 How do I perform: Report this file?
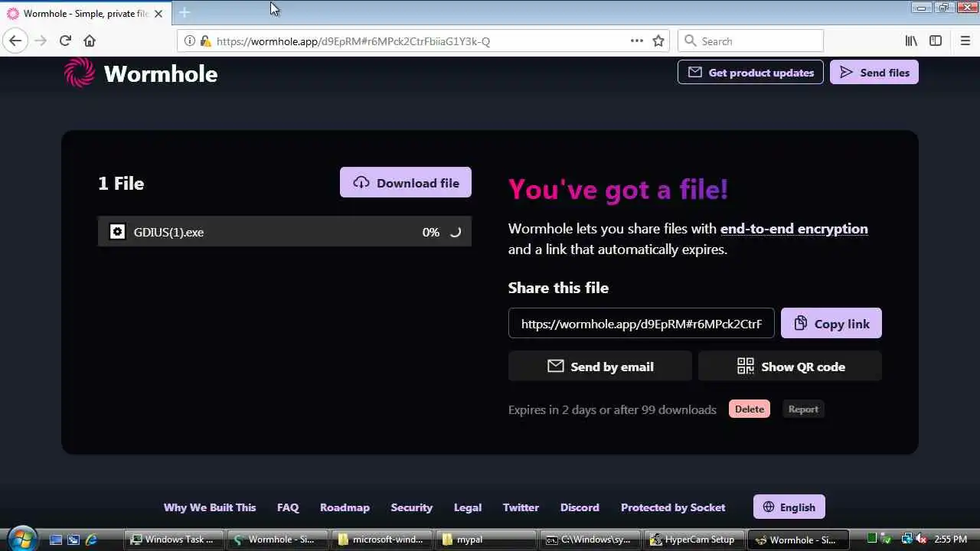(x=803, y=409)
